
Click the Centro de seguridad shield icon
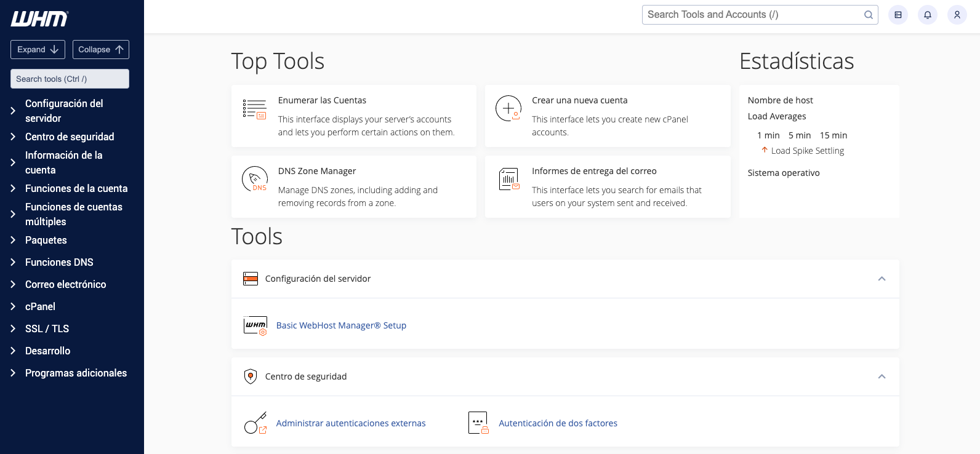(251, 376)
